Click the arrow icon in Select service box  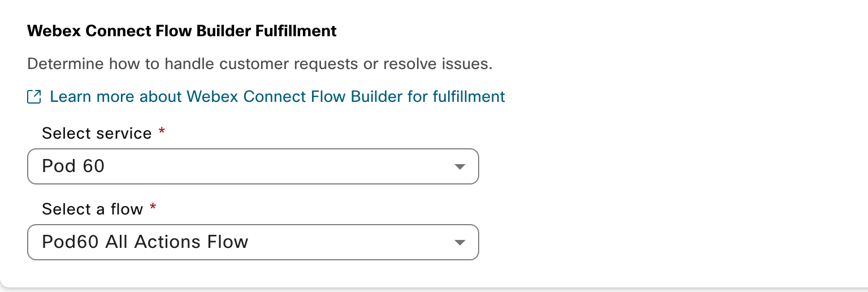coord(459,167)
